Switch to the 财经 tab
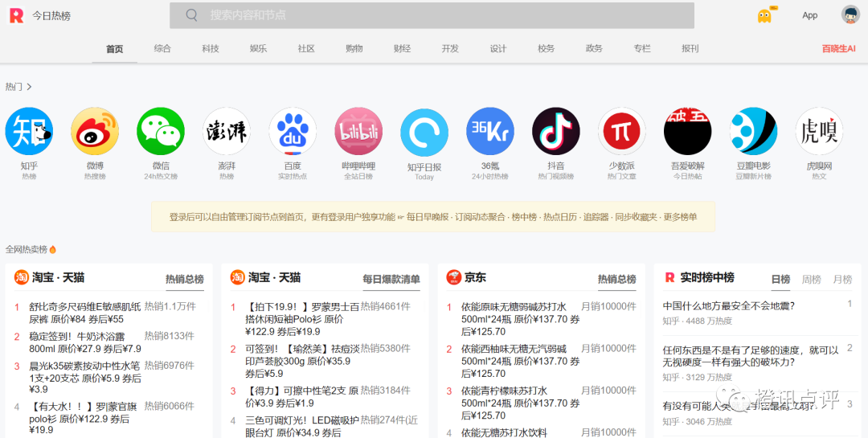This screenshot has height=438, width=868. 402,49
